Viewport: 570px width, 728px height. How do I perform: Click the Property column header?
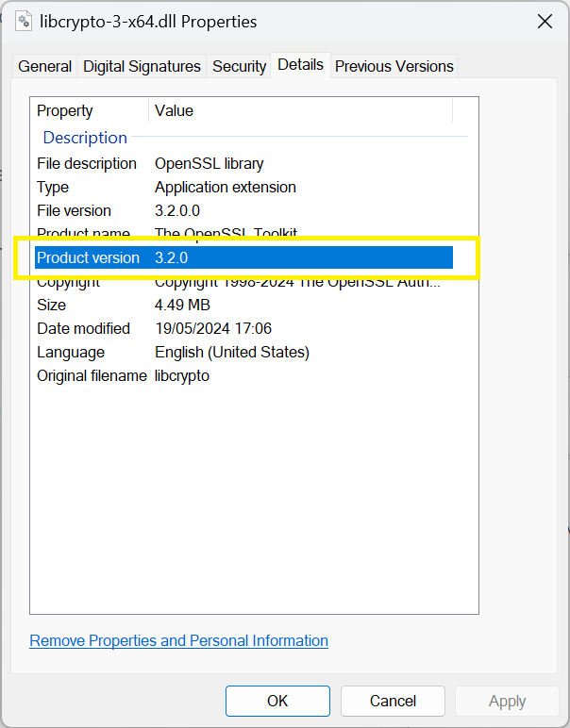coord(90,110)
